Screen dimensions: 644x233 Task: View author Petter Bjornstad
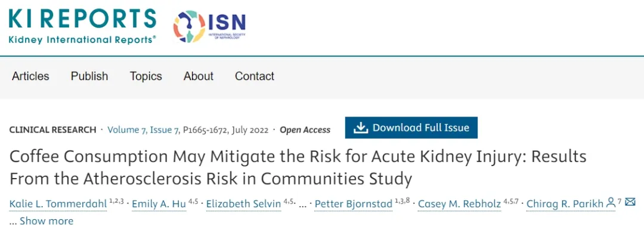354,203
